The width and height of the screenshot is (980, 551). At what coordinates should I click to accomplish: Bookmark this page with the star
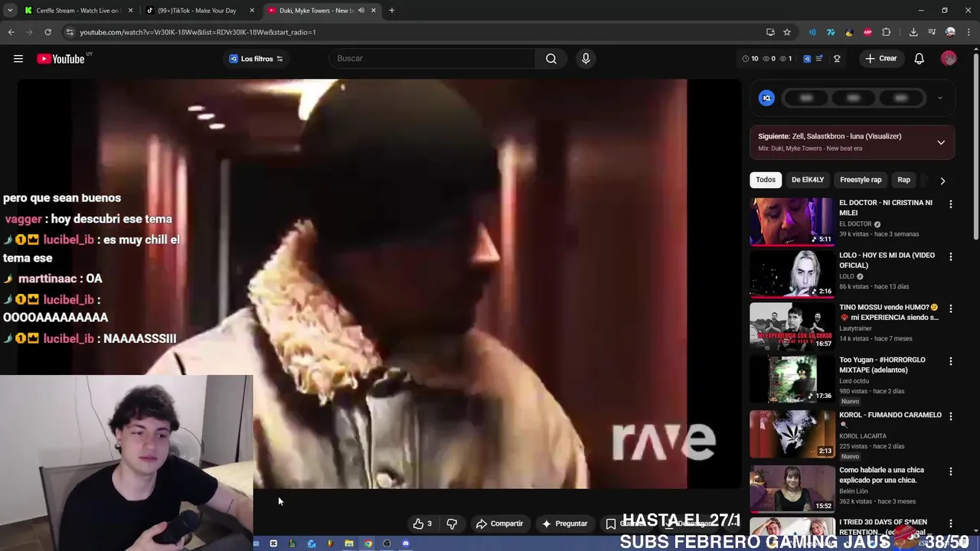click(787, 32)
